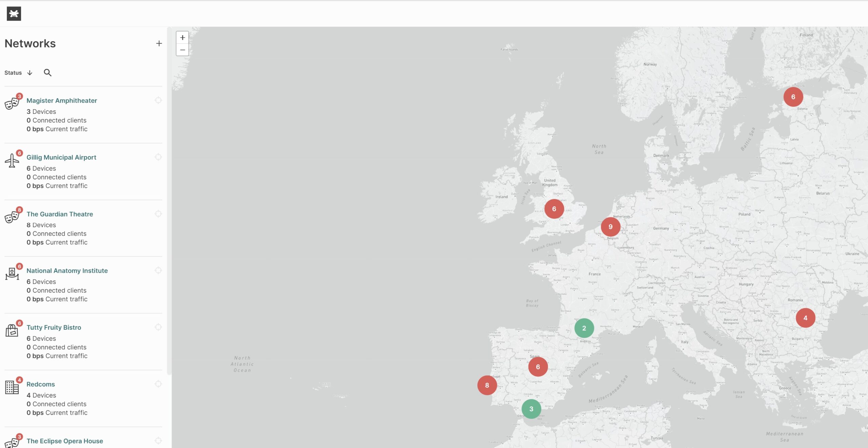Click the green cluster of 3 devices on map

[531, 409]
